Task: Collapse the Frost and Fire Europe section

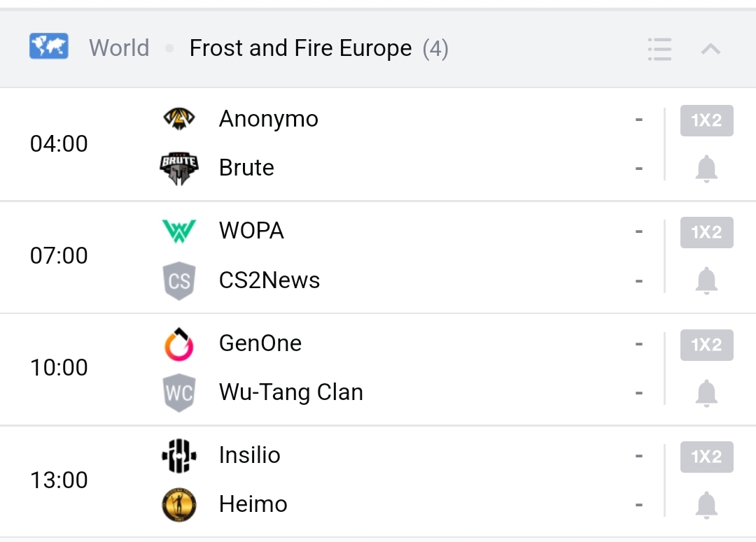Action: (x=710, y=49)
